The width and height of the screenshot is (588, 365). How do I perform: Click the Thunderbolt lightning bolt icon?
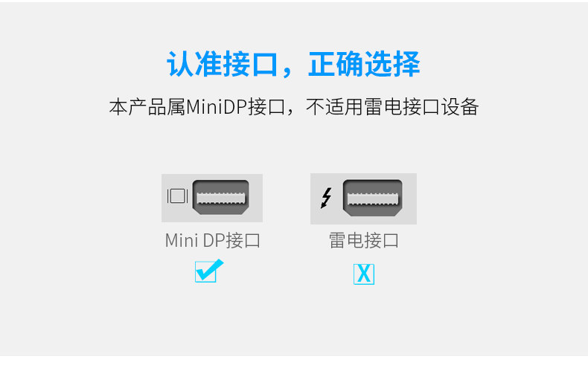326,198
